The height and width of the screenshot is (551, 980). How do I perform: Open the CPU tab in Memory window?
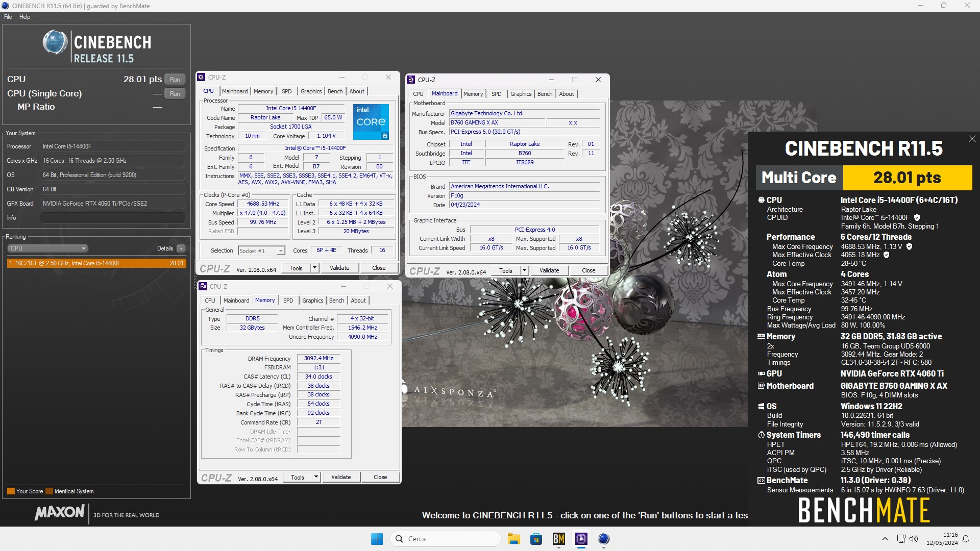(210, 300)
